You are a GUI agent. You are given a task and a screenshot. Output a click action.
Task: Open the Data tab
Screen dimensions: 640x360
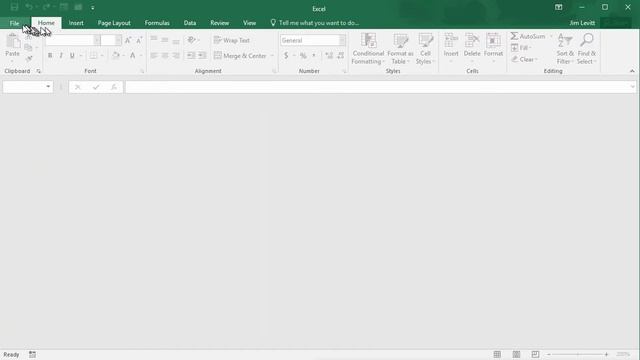click(x=190, y=23)
